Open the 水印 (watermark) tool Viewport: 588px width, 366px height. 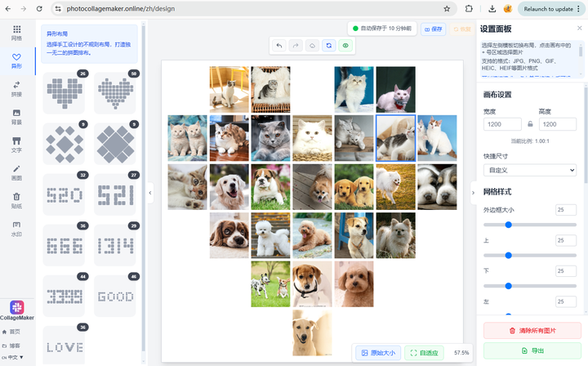(16, 228)
